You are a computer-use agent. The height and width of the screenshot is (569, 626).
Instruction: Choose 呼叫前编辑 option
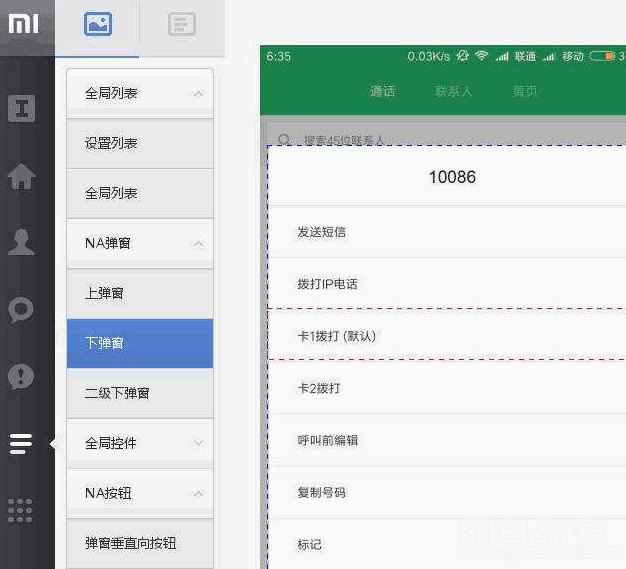(x=447, y=440)
